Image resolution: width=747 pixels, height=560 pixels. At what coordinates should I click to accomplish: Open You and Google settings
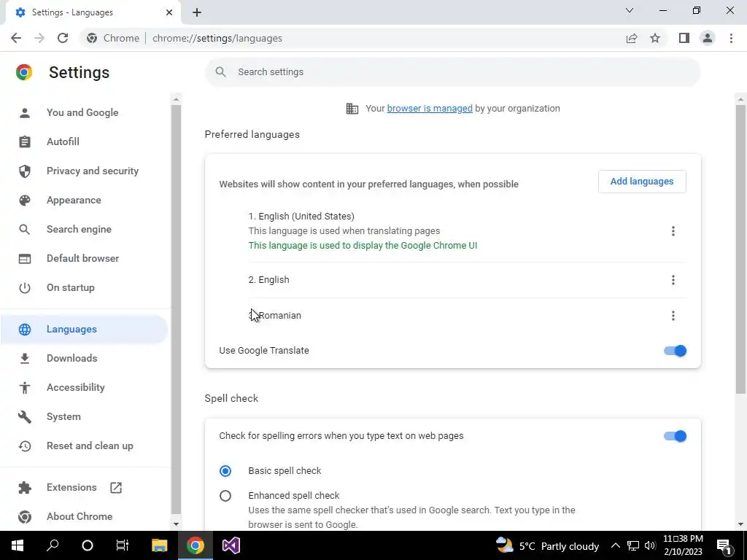coord(82,112)
